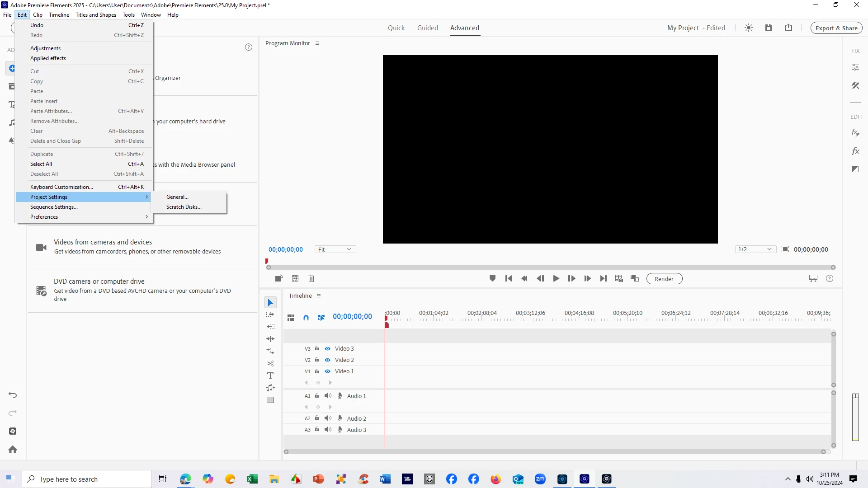The width and height of the screenshot is (868, 488).
Task: Hide the Video 2 track eye
Action: point(327,360)
